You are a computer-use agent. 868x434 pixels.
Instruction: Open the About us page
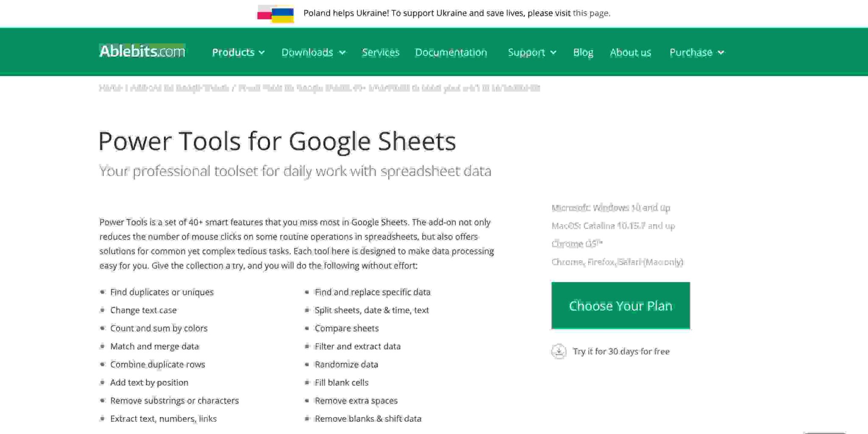coord(630,52)
